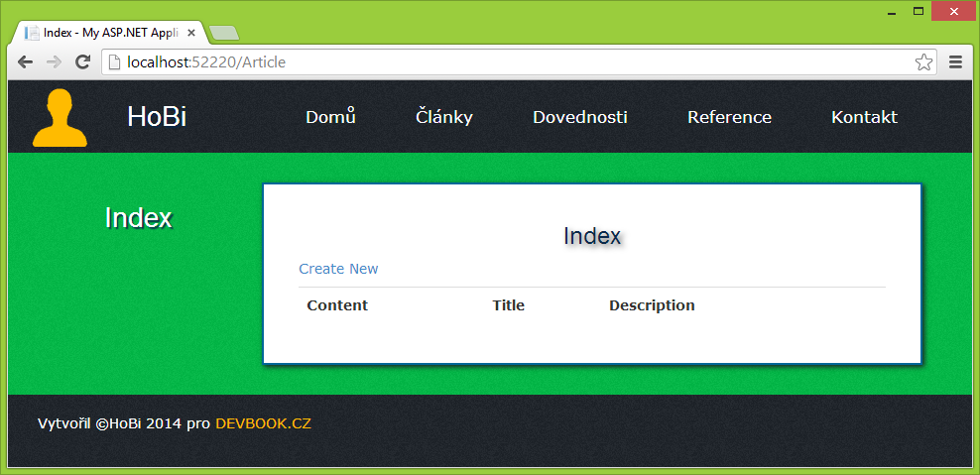The height and width of the screenshot is (475, 980).
Task: Go to Články in the navigation
Action: 443,117
